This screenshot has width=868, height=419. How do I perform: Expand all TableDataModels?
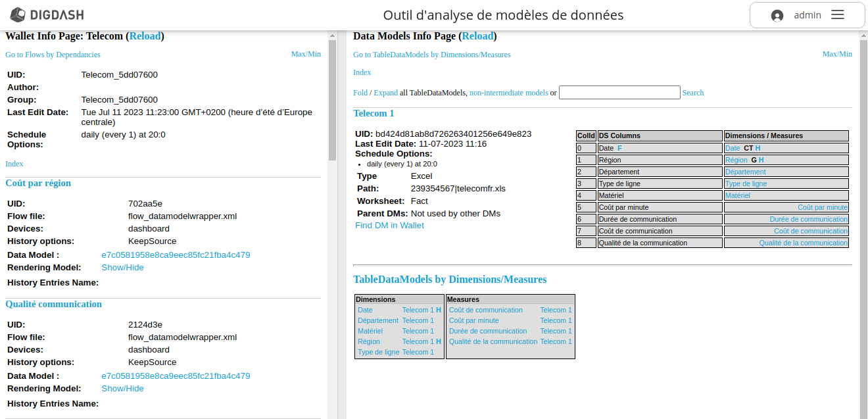(x=387, y=92)
